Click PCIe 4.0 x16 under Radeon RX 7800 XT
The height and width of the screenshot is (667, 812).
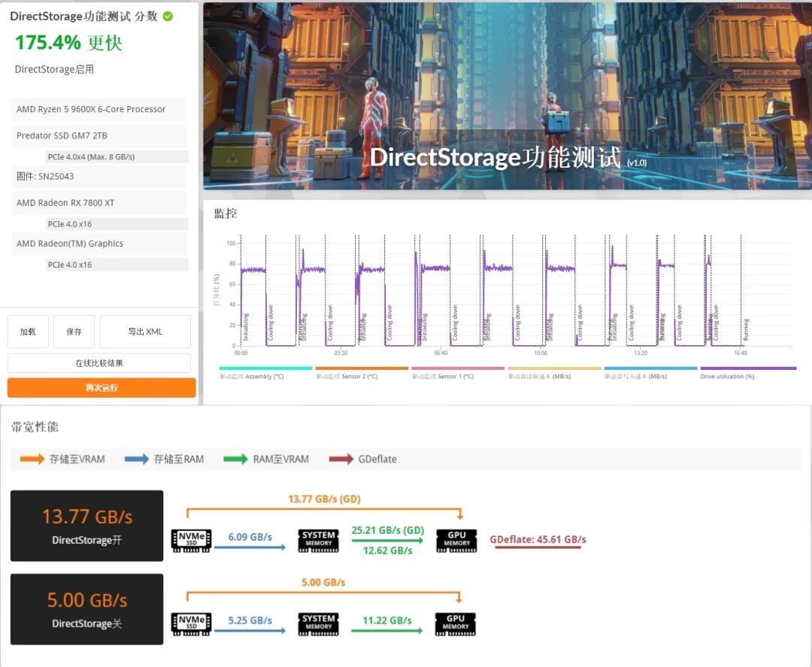(117, 224)
